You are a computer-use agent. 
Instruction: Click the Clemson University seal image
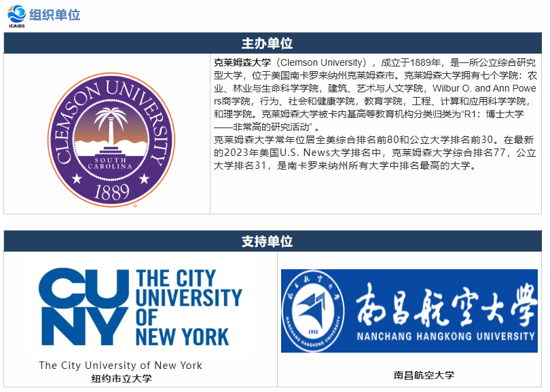click(111, 140)
